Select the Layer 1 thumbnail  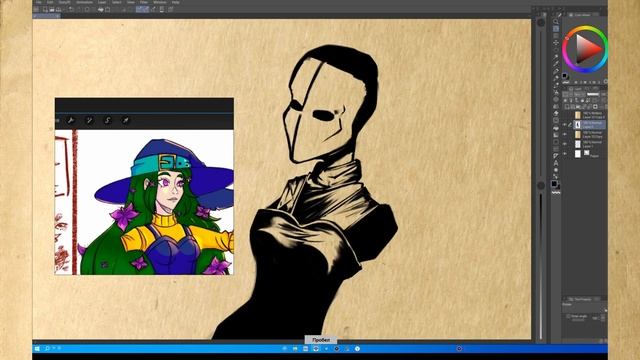click(x=578, y=144)
